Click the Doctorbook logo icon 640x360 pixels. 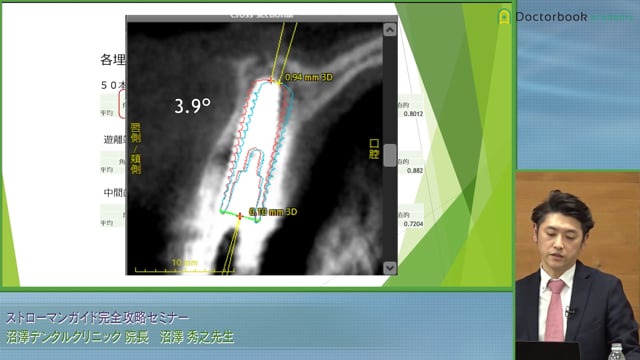(504, 17)
